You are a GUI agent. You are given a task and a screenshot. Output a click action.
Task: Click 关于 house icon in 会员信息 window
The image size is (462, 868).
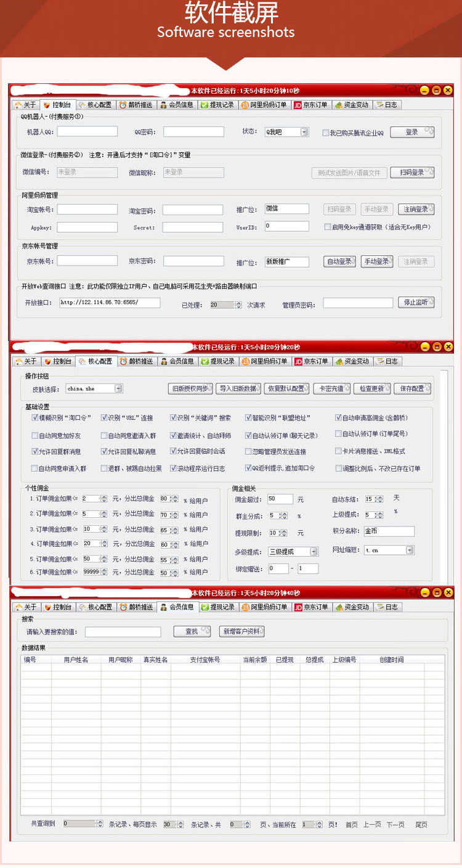click(x=18, y=607)
